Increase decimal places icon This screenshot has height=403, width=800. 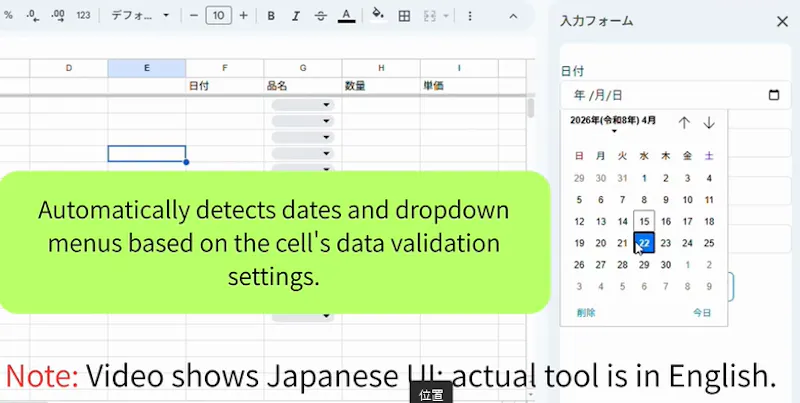coord(58,16)
